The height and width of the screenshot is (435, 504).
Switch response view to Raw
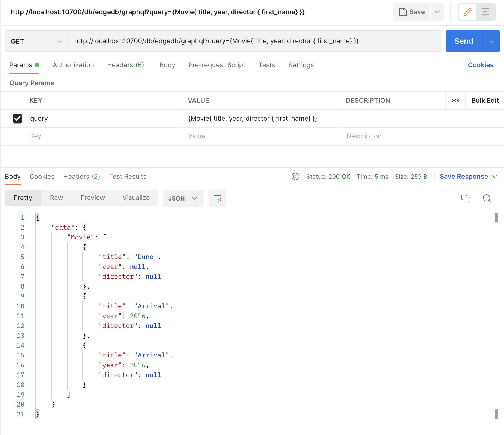[56, 198]
